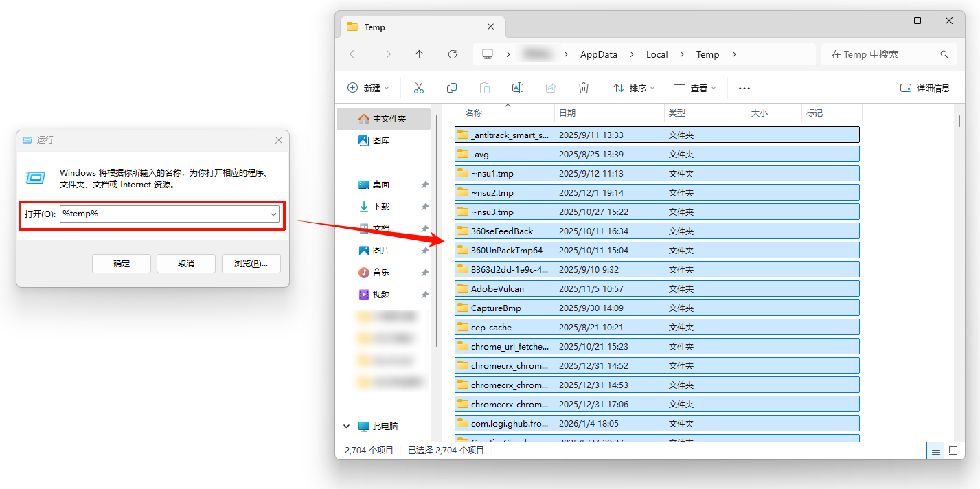Click the Cut scissors icon in toolbar
The height and width of the screenshot is (489, 980).
point(419,88)
